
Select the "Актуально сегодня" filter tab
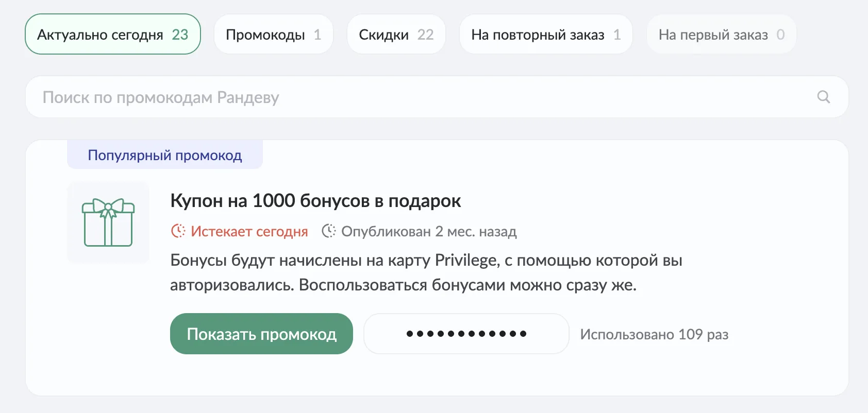(x=113, y=35)
